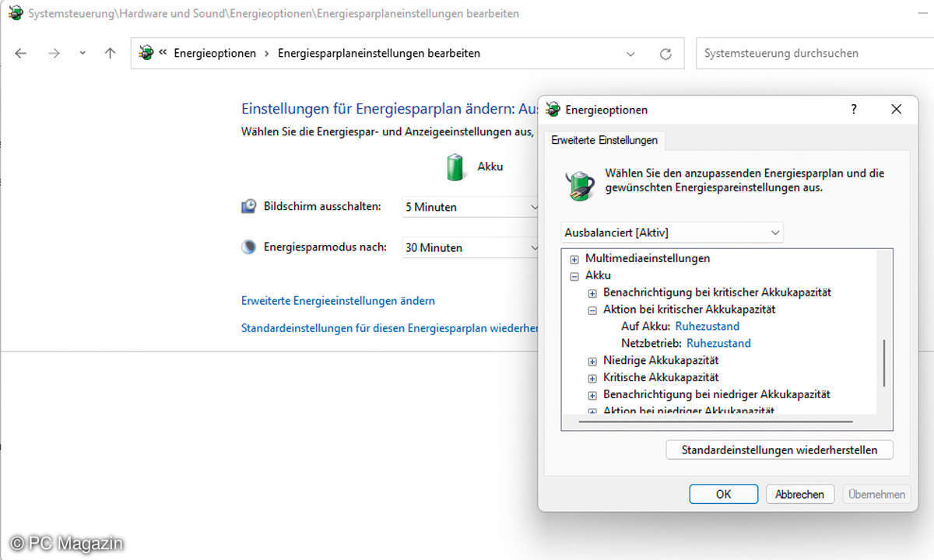Select Kritische Akkukapazität tree item label
This screenshot has height=560, width=934.
[661, 377]
